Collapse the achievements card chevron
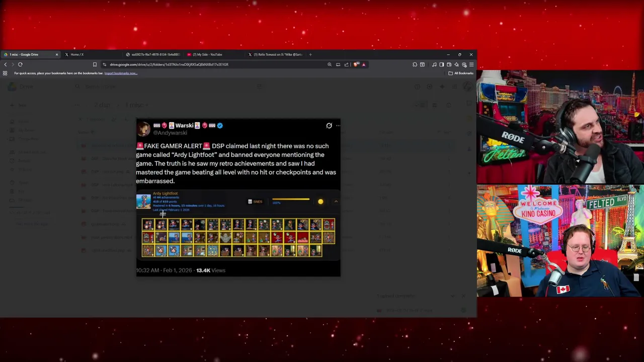Image resolution: width=644 pixels, height=362 pixels. pos(336,202)
